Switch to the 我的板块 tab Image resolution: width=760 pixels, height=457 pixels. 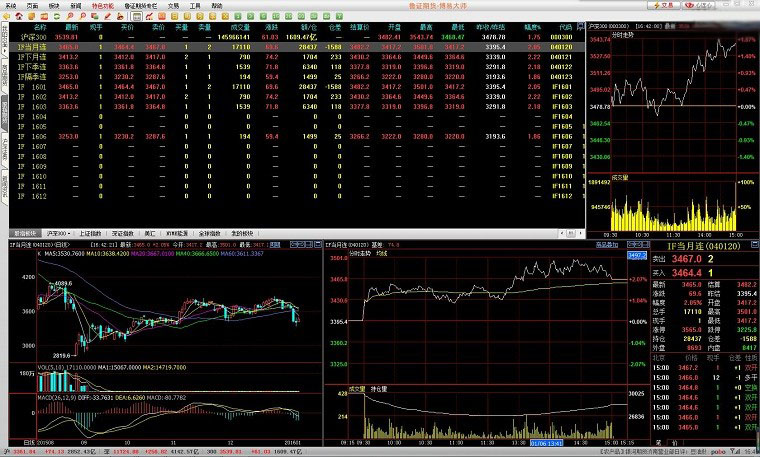coord(242,234)
